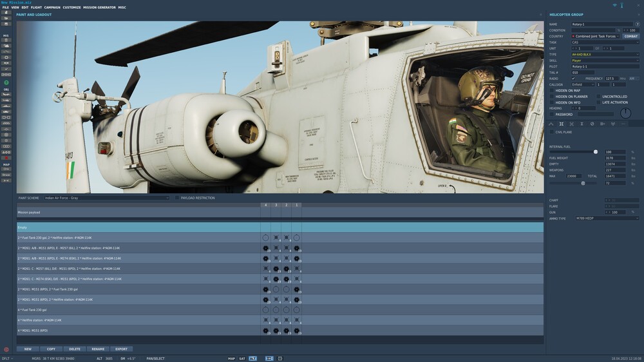Viewport: 644px width, 362px height.
Task: Open the briefing clipboard icon under MIS
Action: point(6,41)
